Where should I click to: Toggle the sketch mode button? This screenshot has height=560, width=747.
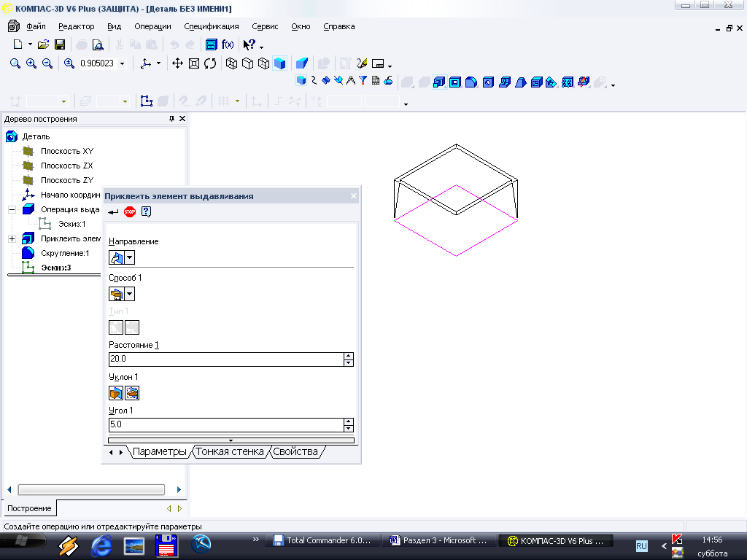[x=146, y=101]
